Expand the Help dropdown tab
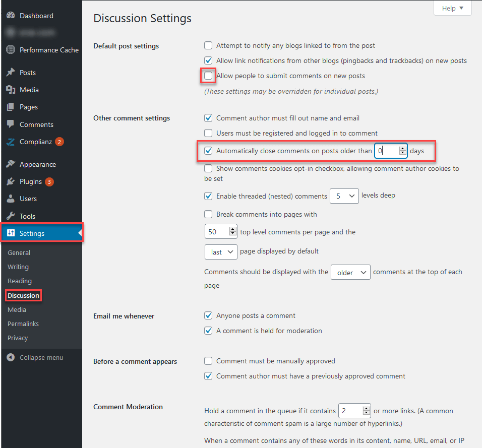Viewport: 482px width, 448px height. pos(452,8)
